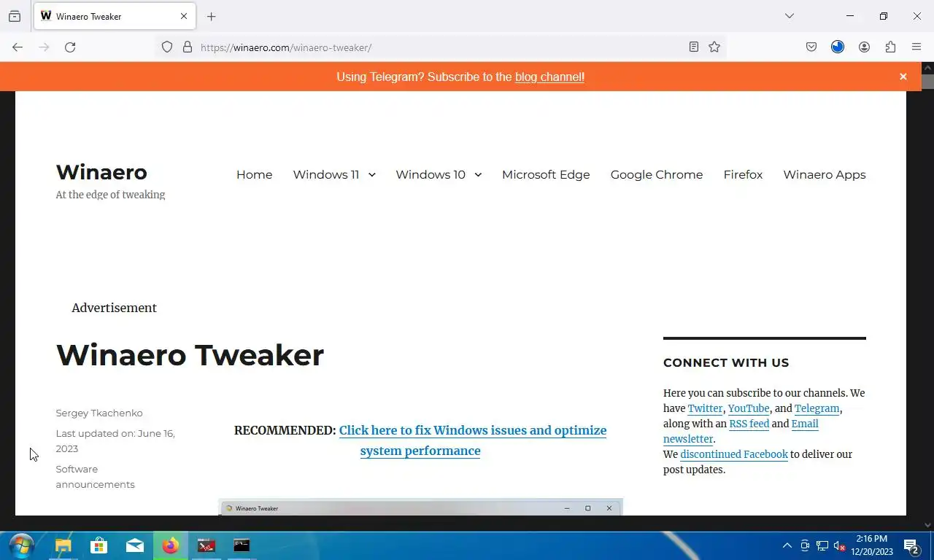Open the Microsoft Edge menu item
934x560 pixels.
point(546,174)
